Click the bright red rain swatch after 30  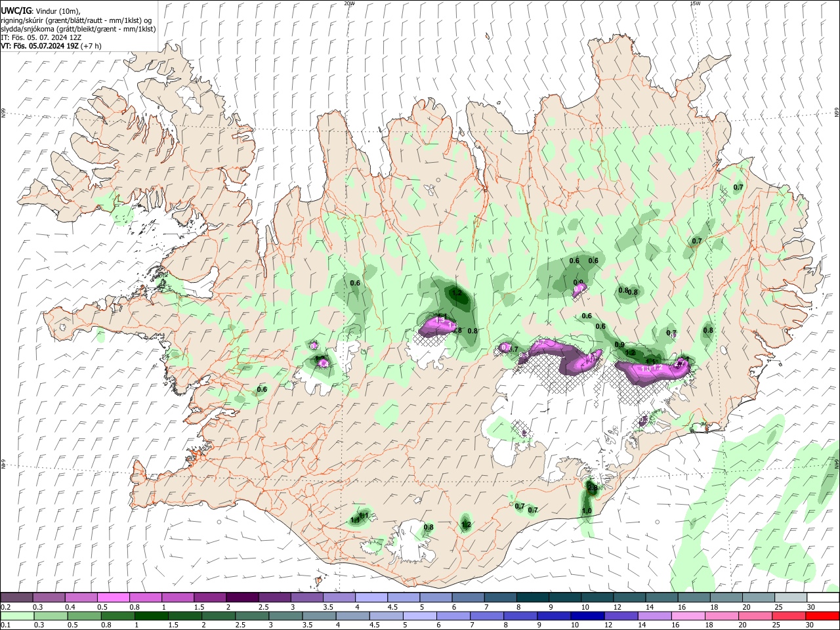click(821, 616)
